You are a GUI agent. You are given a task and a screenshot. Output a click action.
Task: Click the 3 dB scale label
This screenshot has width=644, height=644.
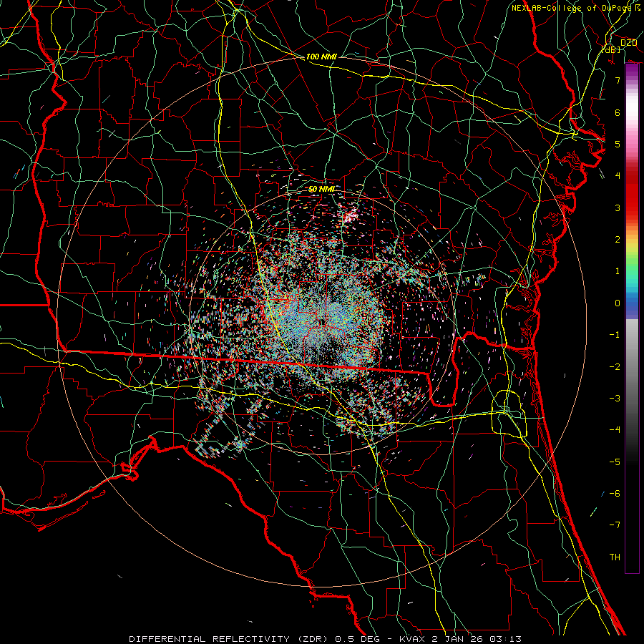coord(618,208)
